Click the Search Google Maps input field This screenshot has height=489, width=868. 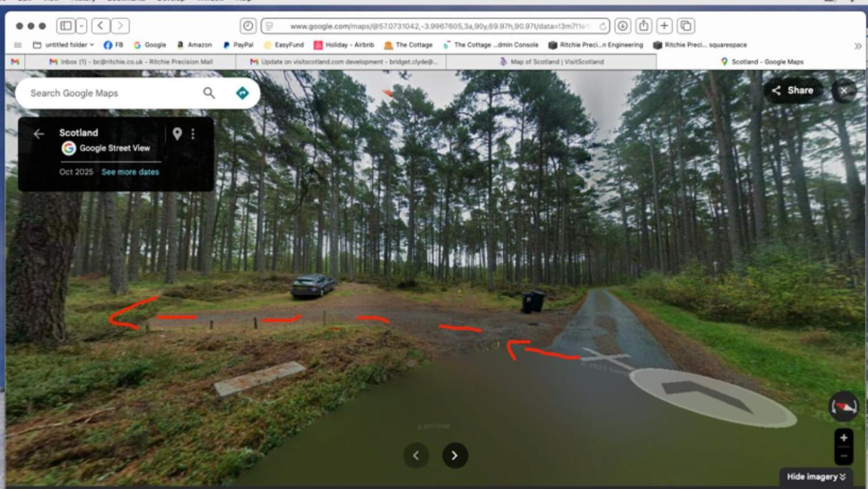coord(112,93)
